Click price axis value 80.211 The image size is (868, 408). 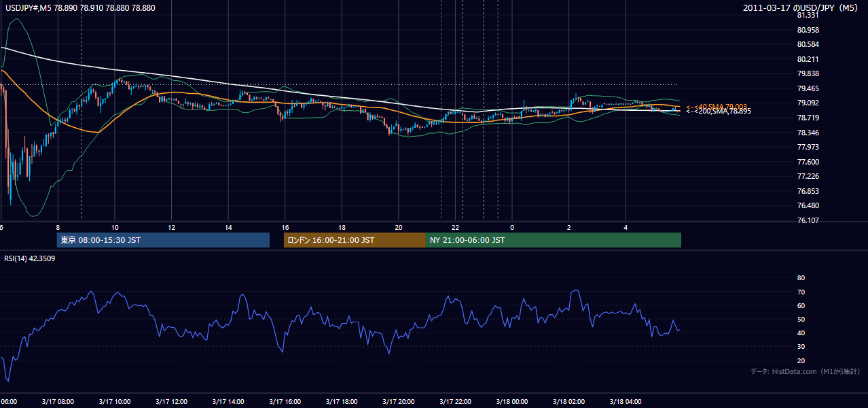pyautogui.click(x=808, y=59)
